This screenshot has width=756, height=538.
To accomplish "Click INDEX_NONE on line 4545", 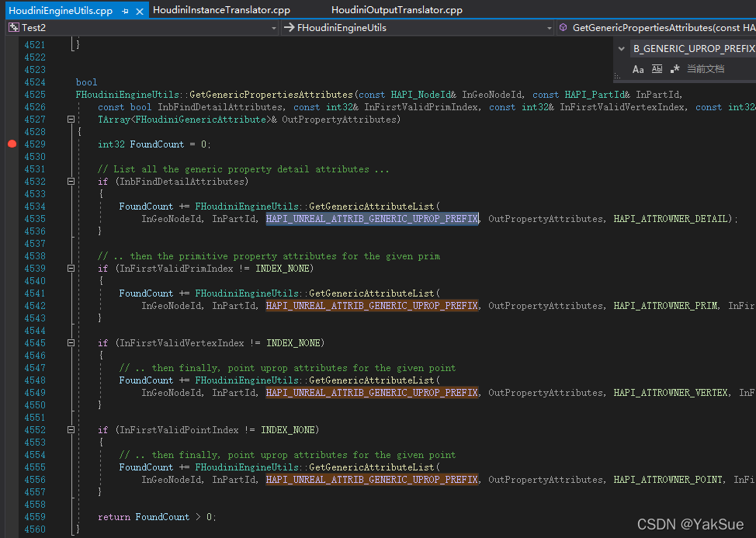I will (x=293, y=343).
